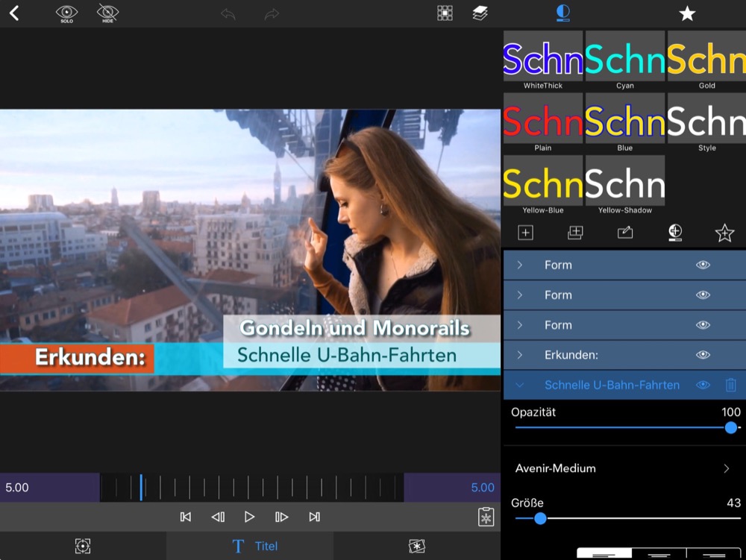Click the Hide layer icon
Screen dimensions: 746x560
click(x=107, y=13)
